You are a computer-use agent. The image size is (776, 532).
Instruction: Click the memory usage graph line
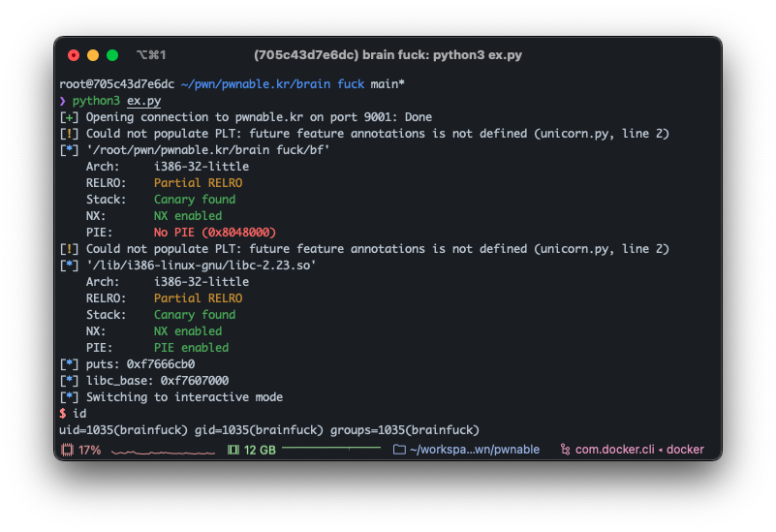click(x=329, y=450)
